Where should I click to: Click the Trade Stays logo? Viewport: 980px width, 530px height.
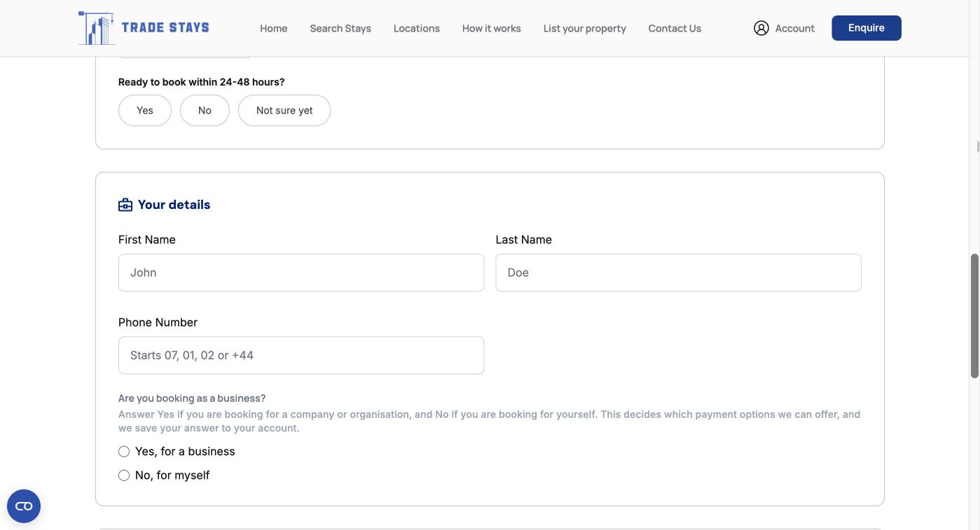144,28
